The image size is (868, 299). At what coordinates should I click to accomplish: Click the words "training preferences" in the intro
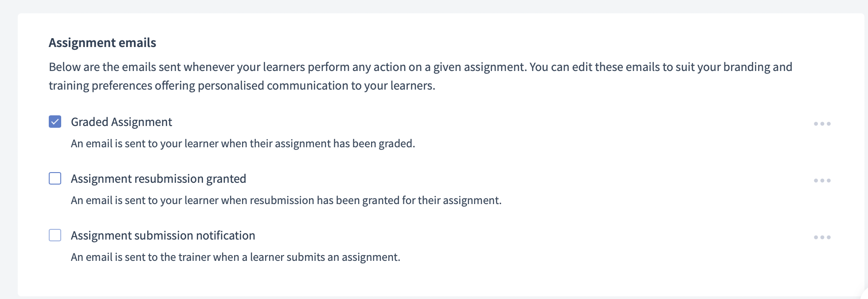[x=100, y=86]
